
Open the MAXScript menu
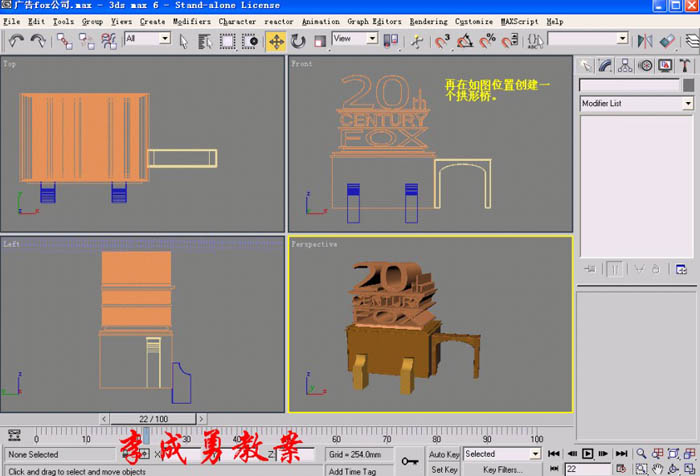(x=519, y=21)
